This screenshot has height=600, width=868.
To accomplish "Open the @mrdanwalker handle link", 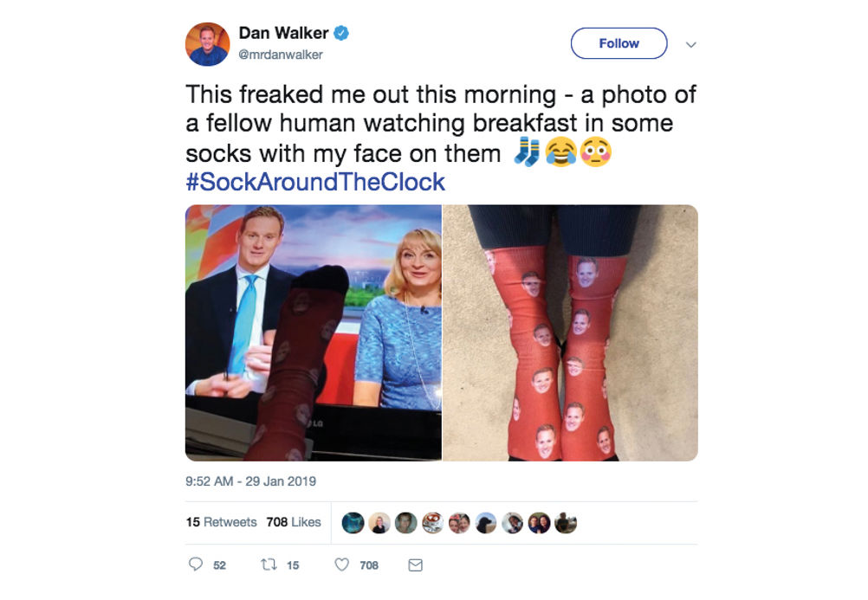I will point(281,55).
